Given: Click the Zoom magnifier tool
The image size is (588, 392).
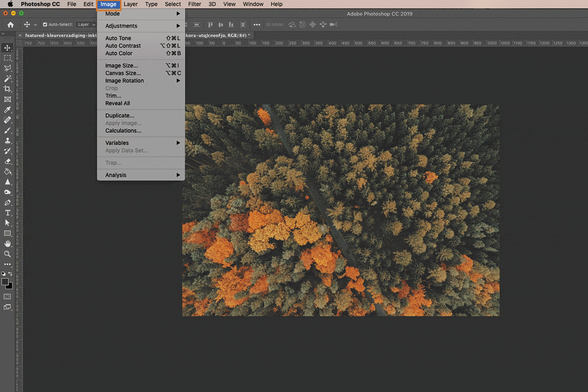Looking at the screenshot, I should coord(7,254).
